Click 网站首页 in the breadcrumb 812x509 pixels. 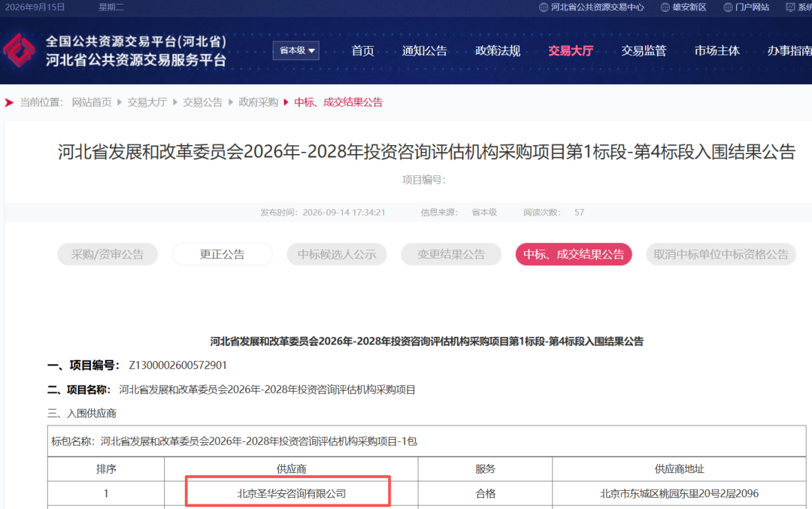(92, 102)
